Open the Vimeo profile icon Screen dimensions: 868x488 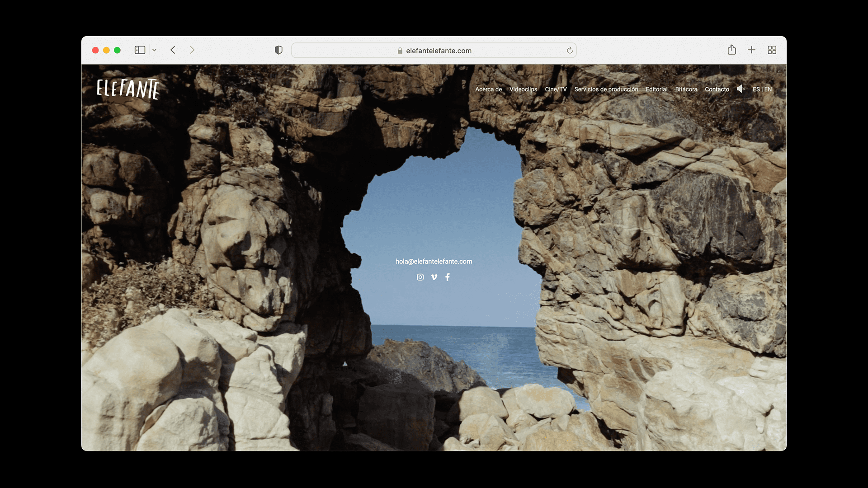(434, 277)
